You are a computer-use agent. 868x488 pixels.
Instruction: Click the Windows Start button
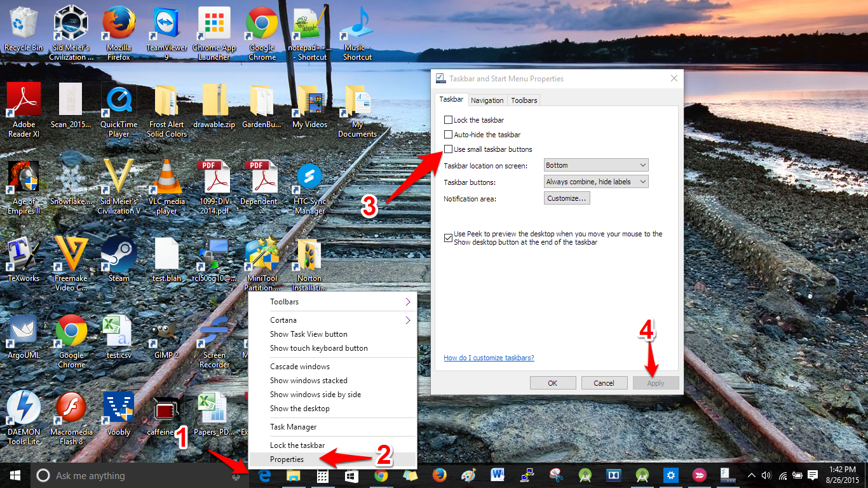(15, 475)
